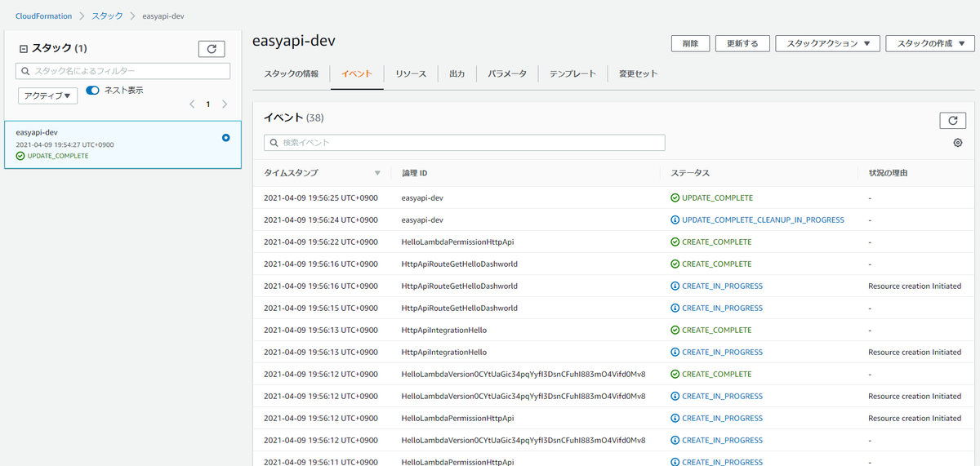This screenshot has width=980, height=466.
Task: Switch to the テンプレート tab
Action: (572, 73)
